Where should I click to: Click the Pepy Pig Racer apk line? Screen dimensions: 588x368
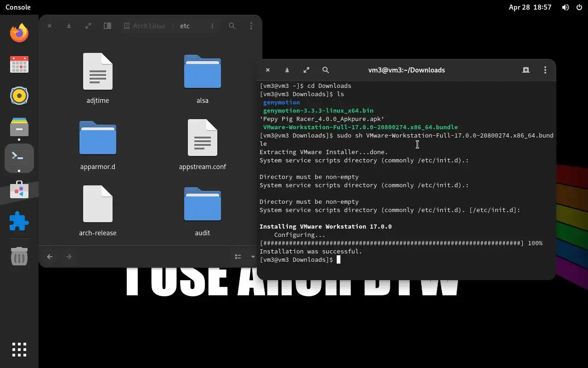322,119
